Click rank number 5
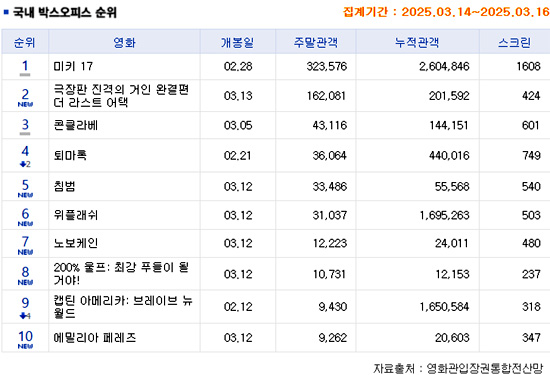Viewport: 550px width, 375px height. [x=25, y=185]
